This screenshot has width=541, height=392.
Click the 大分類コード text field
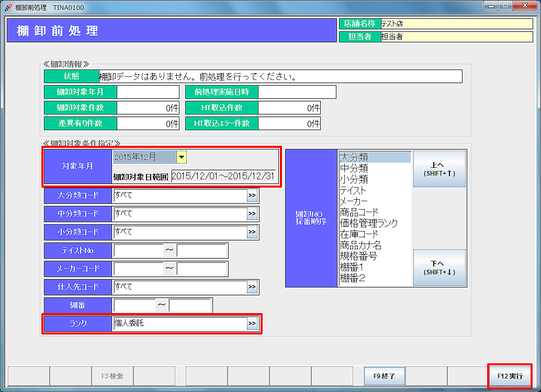pyautogui.click(x=179, y=195)
